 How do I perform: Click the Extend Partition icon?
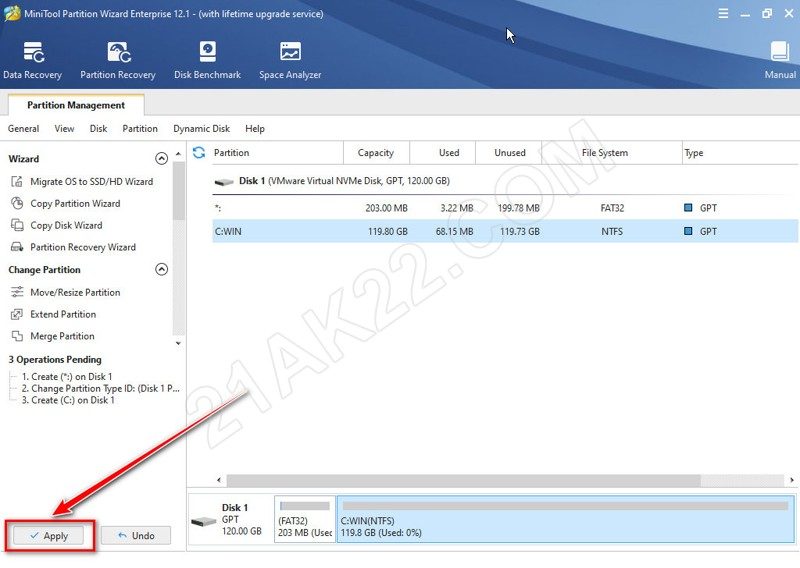coord(17,314)
